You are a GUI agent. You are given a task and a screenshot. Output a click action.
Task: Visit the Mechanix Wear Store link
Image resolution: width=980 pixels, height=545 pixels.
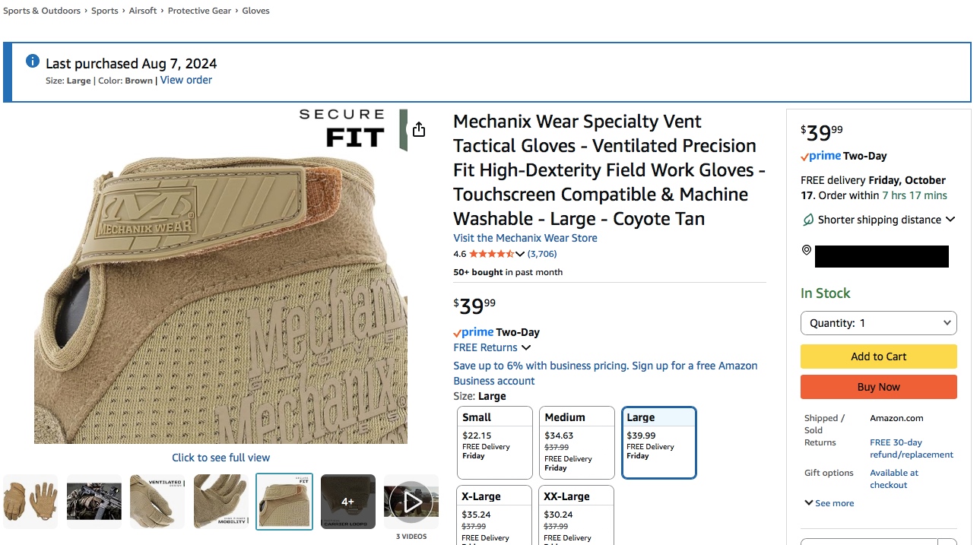(x=525, y=238)
